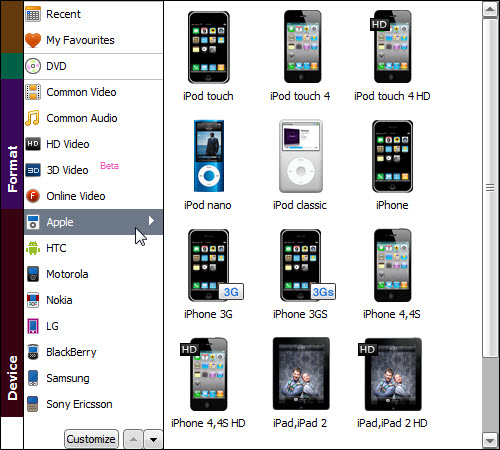500x450 pixels.
Task: Select the iPod touch 4 HD profile
Action: 392,56
